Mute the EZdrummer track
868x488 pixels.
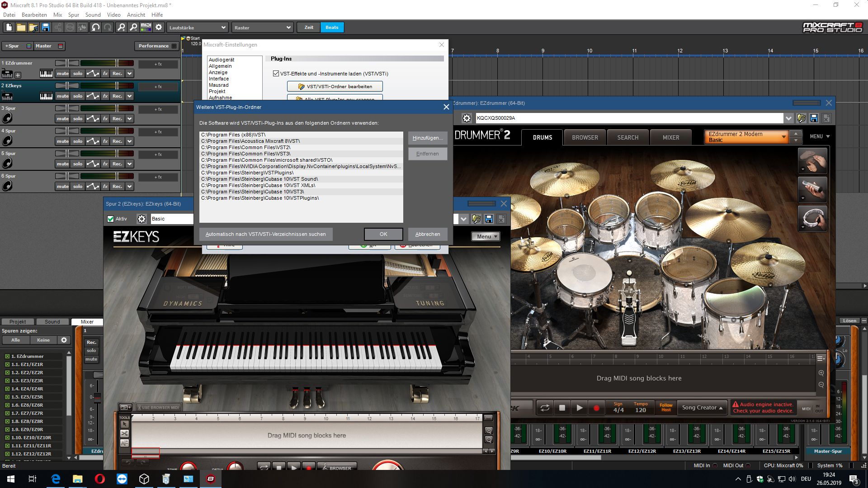62,74
